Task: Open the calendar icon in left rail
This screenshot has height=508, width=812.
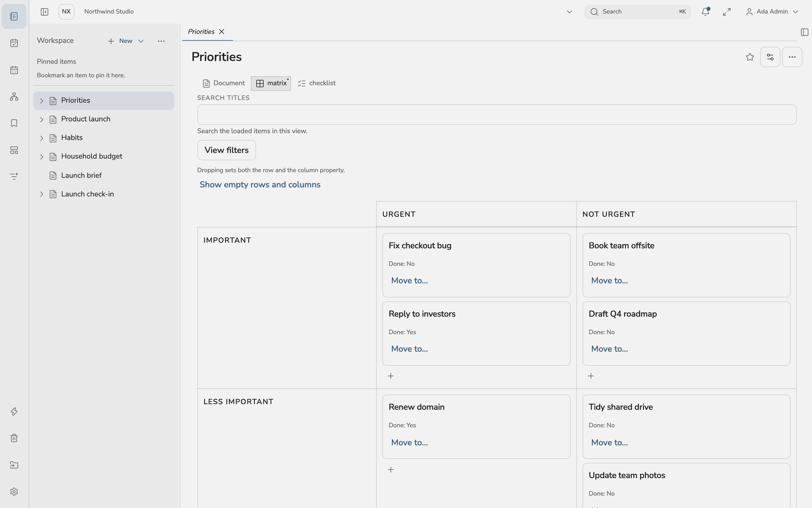Action: [x=14, y=70]
